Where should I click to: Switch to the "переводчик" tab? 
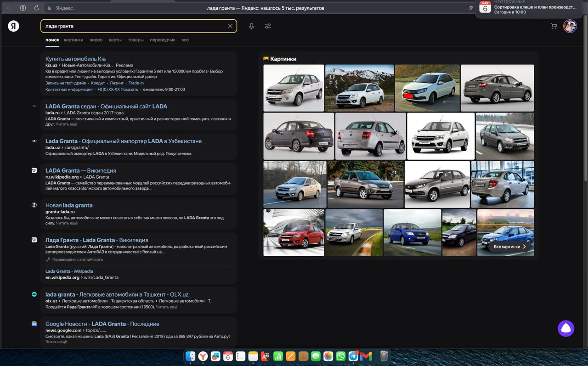pyautogui.click(x=163, y=40)
